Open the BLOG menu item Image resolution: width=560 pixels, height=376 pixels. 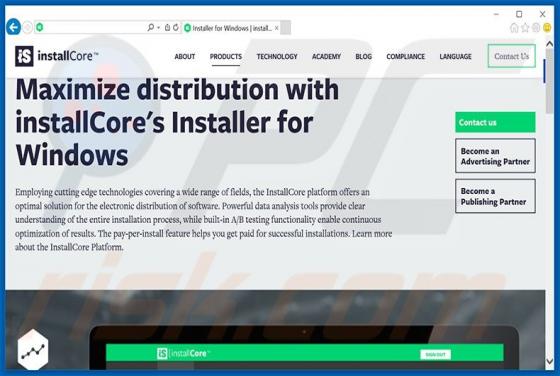(x=364, y=56)
